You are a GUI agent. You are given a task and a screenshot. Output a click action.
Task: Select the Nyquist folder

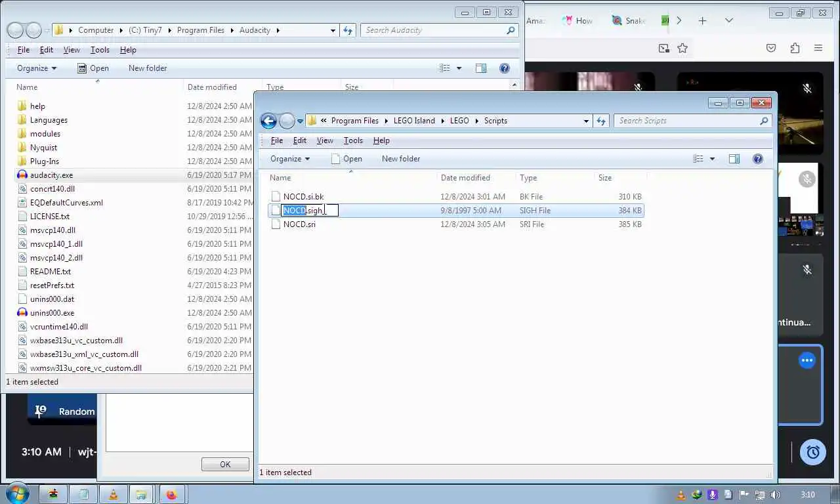click(x=43, y=148)
